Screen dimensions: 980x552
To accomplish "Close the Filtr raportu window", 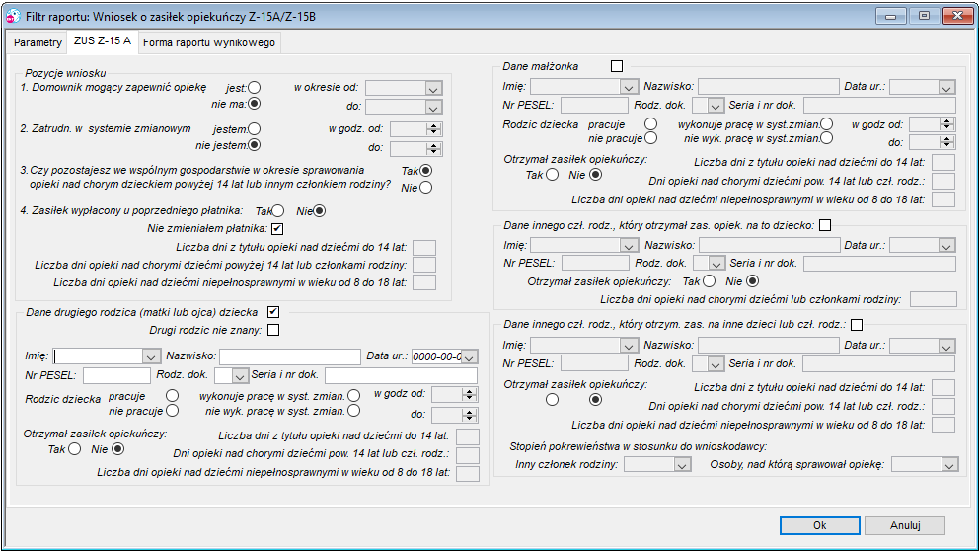I will click(x=957, y=16).
